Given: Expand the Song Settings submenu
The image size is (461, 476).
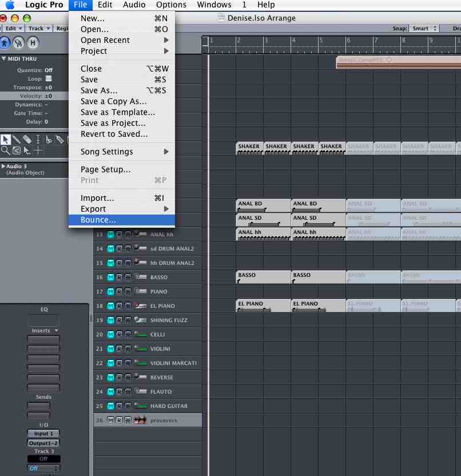Looking at the screenshot, I should click(122, 152).
